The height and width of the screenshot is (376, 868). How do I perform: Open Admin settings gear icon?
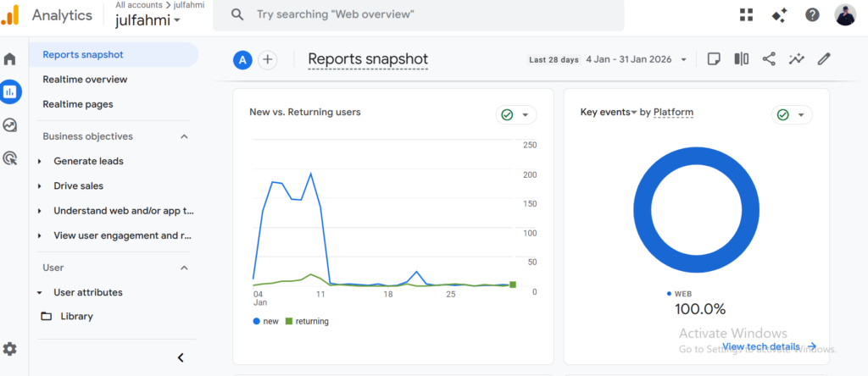pyautogui.click(x=10, y=349)
